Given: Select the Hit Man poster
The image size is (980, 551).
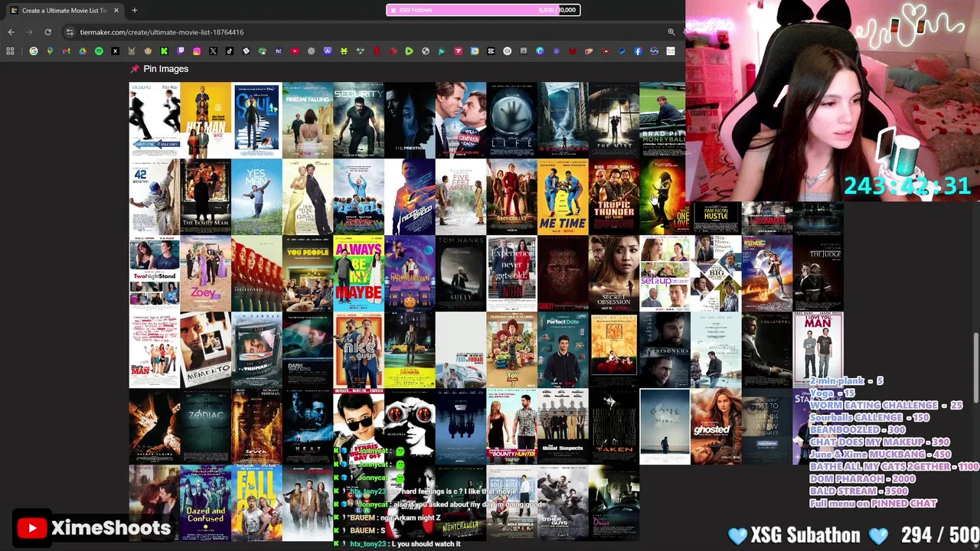Looking at the screenshot, I should [205, 120].
